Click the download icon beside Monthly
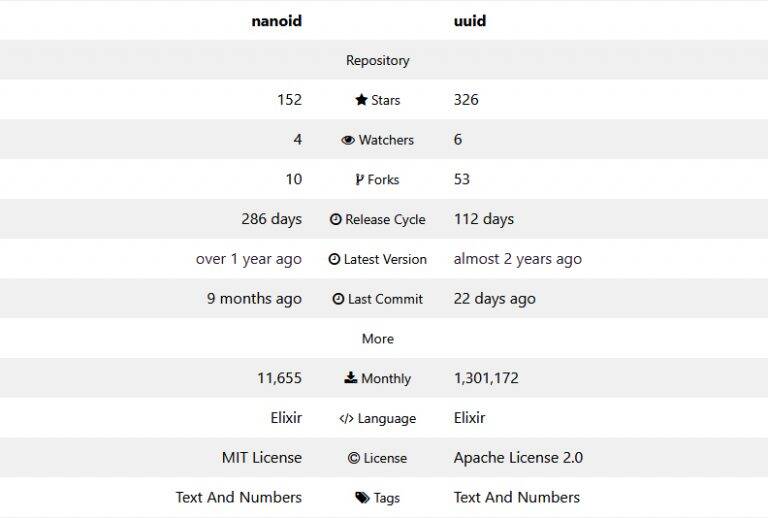 pyautogui.click(x=351, y=377)
